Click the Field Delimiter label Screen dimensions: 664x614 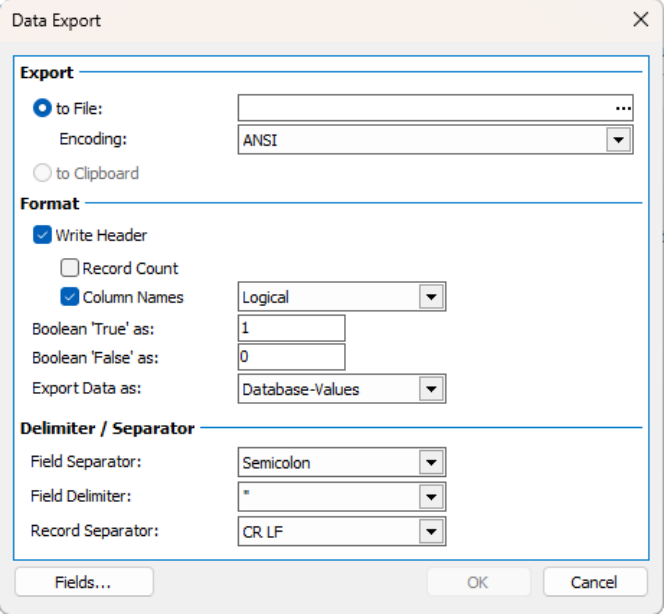pos(81,496)
